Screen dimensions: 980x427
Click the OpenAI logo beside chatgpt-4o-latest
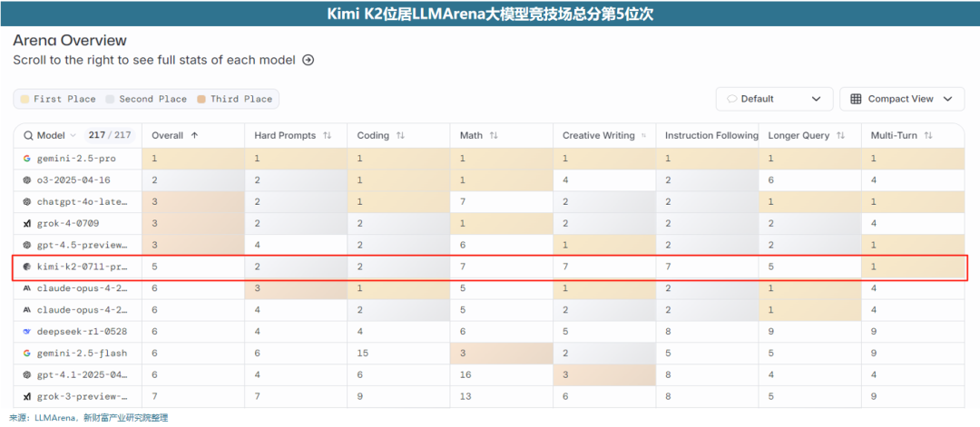pyautogui.click(x=27, y=201)
